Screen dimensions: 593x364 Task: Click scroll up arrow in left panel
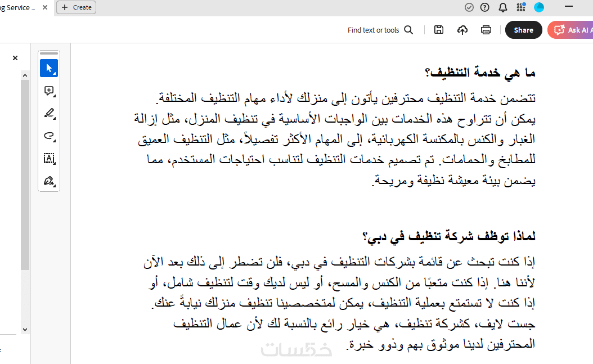click(x=25, y=75)
